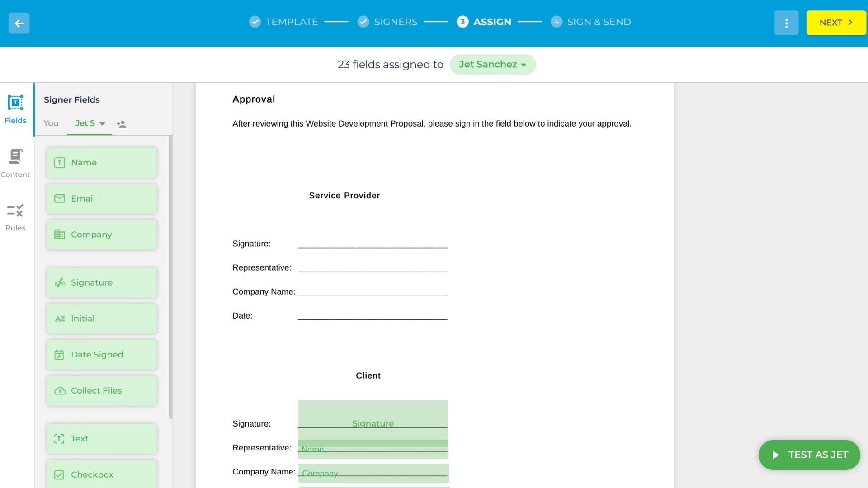
Task: Select the Signature field tool
Action: (102, 282)
